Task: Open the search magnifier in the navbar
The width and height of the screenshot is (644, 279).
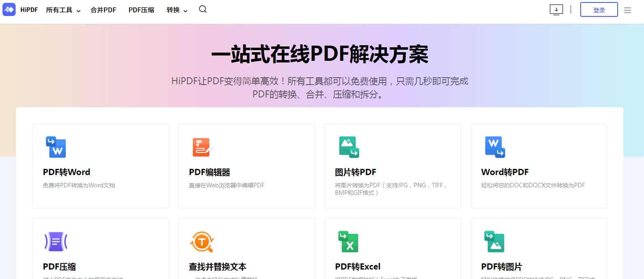Action: click(202, 9)
